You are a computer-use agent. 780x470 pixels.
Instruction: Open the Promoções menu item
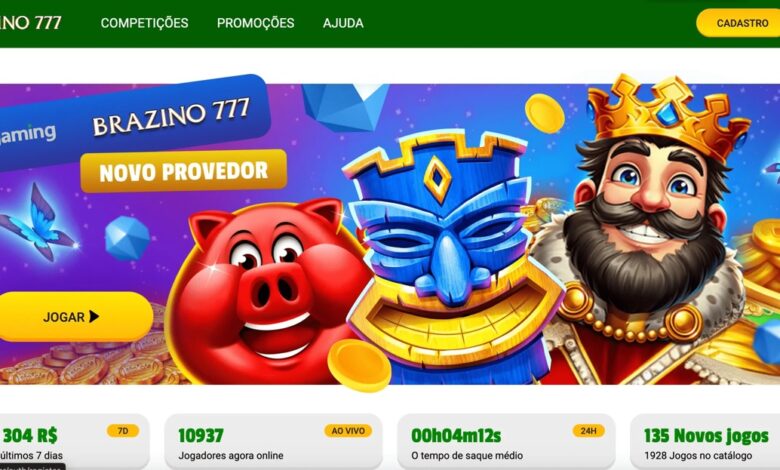pyautogui.click(x=255, y=23)
